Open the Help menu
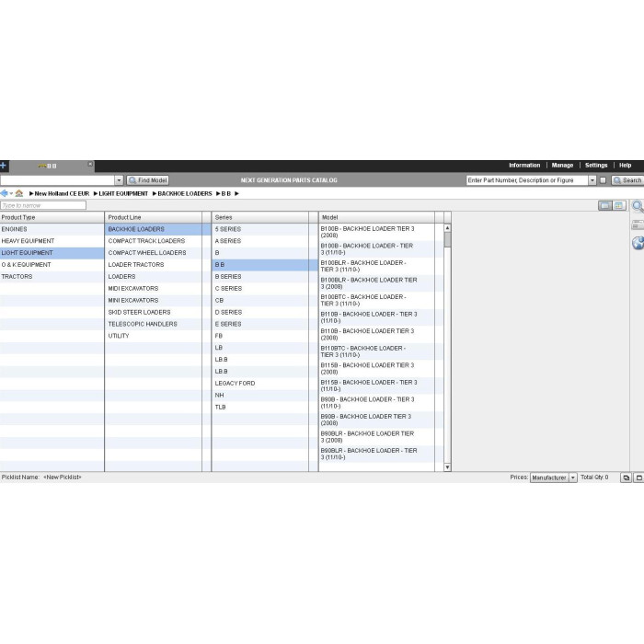This screenshot has height=644, width=644. point(625,165)
